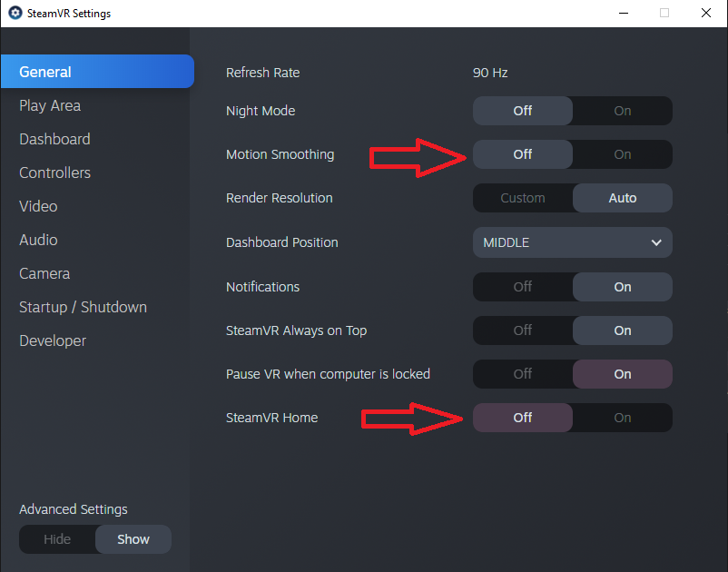Open the Controllers settings section
The image size is (728, 572).
coord(54,173)
